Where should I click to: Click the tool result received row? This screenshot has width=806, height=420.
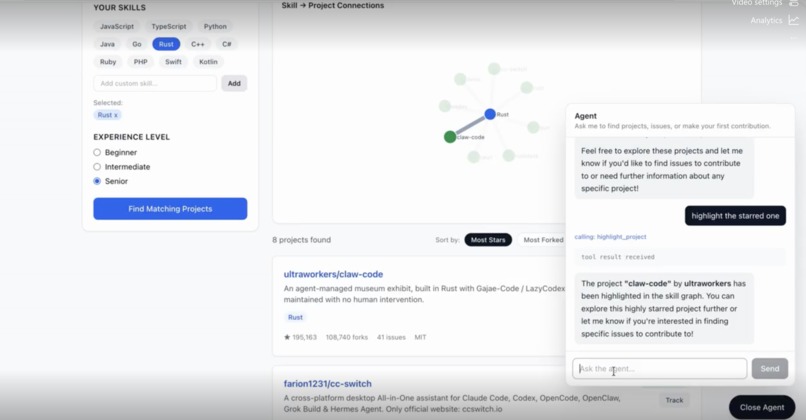pos(680,257)
